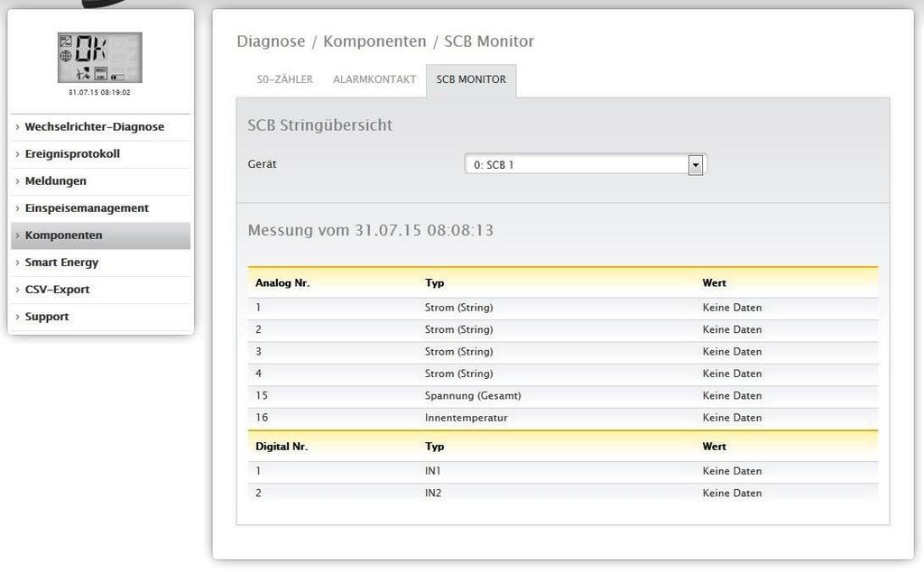
Task: Expand chevron next to Komponenten
Action: [x=17, y=235]
